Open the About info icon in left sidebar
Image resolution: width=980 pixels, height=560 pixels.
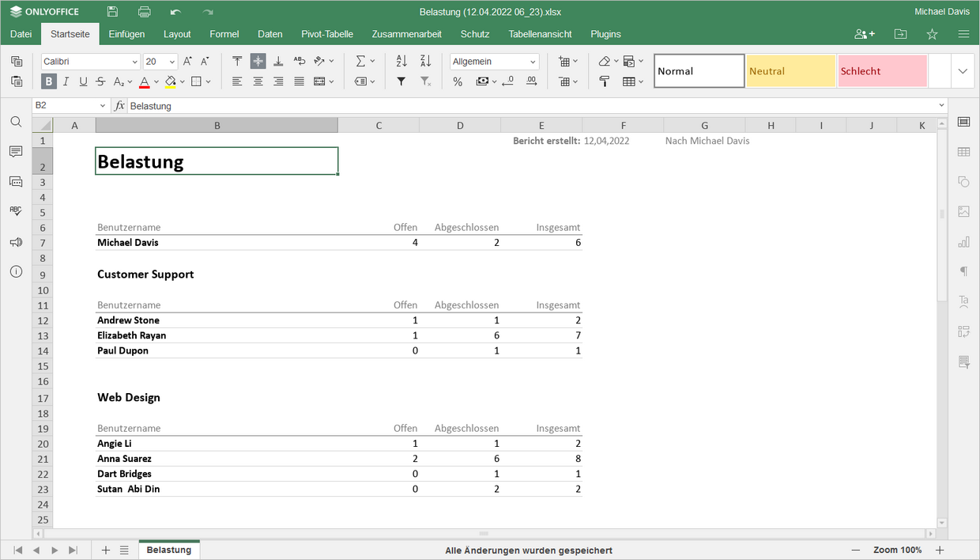pyautogui.click(x=16, y=271)
